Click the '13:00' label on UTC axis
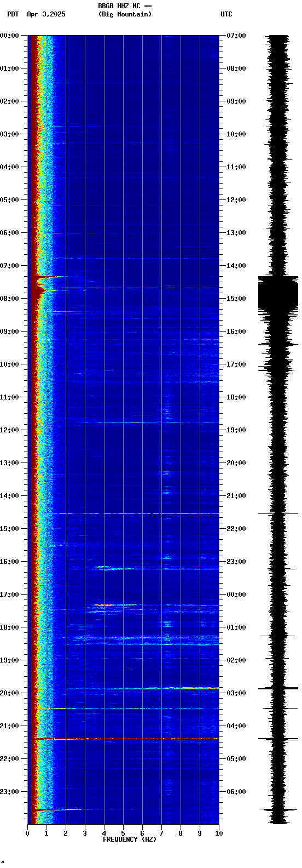 pyautogui.click(x=236, y=233)
